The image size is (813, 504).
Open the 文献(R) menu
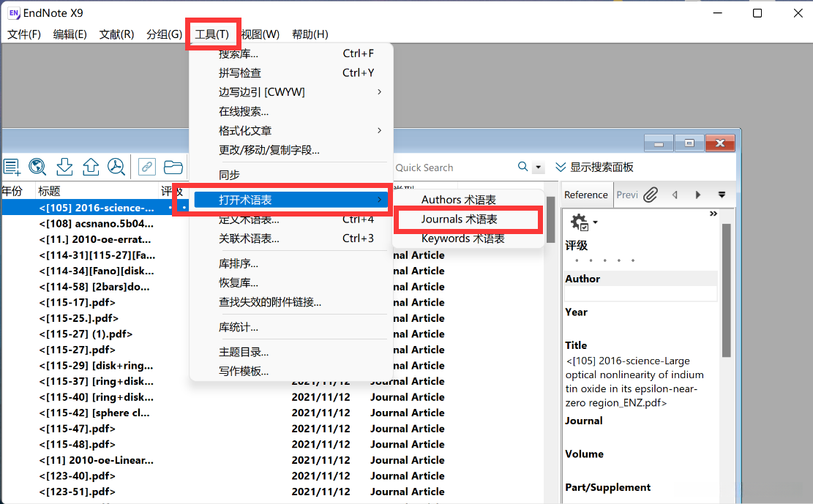[116, 34]
